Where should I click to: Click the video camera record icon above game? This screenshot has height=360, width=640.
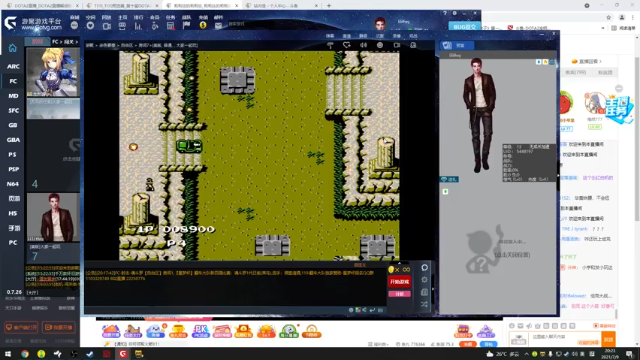click(x=397, y=45)
